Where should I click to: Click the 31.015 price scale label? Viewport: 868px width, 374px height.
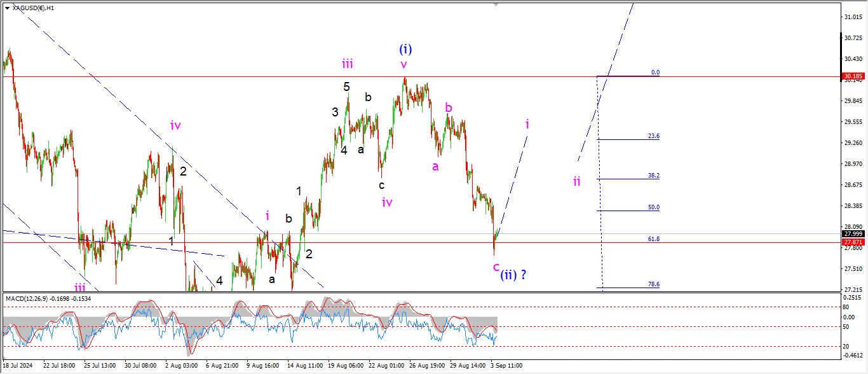tap(851, 17)
